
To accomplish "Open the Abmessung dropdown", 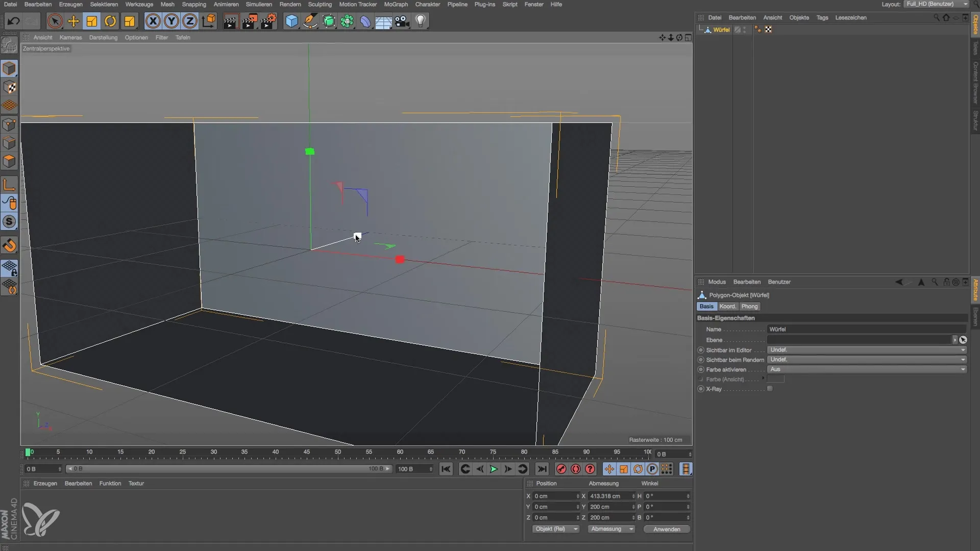I will click(x=611, y=529).
